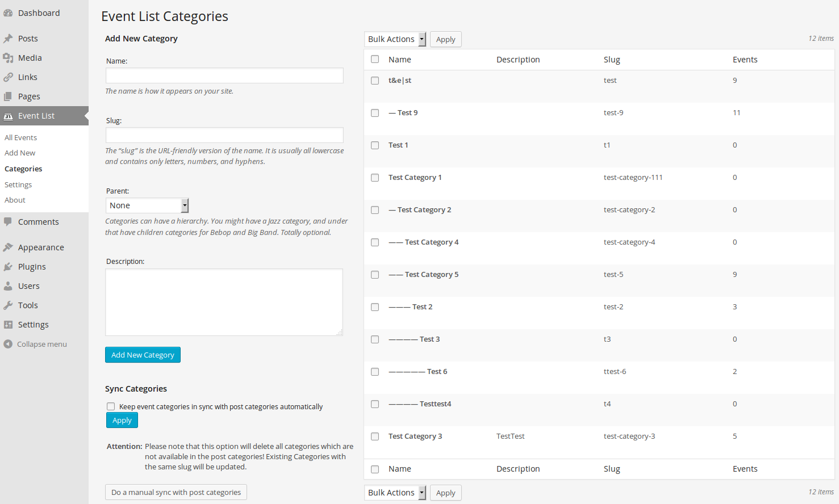Viewport: 839px width, 504px height.
Task: Enable keep event categories in sync checkbox
Action: (111, 406)
